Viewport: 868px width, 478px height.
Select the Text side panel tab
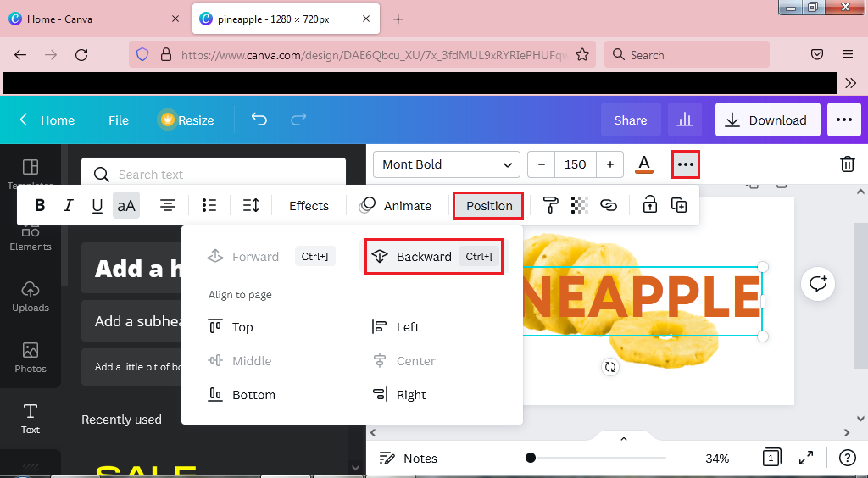click(x=31, y=419)
